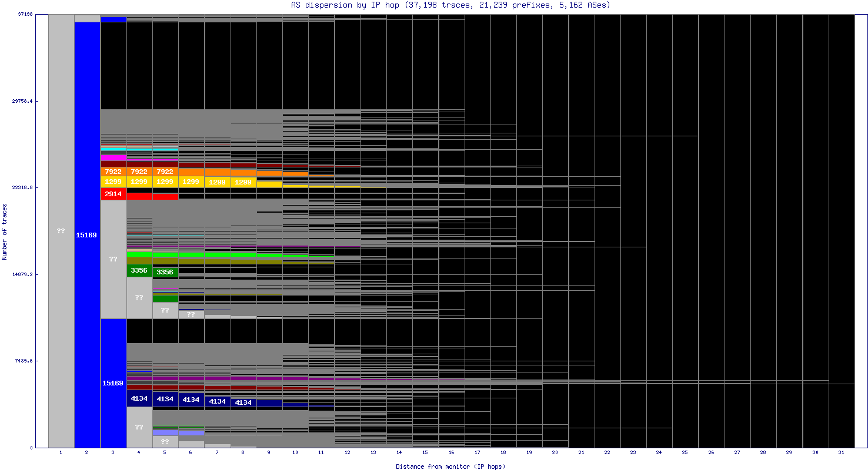
Task: Click the 'Distance from monitor (IP hops)' axis label
Action: [x=450, y=466]
